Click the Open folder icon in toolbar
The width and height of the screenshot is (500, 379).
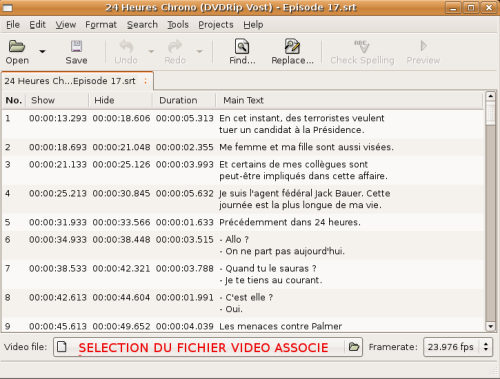[x=17, y=46]
